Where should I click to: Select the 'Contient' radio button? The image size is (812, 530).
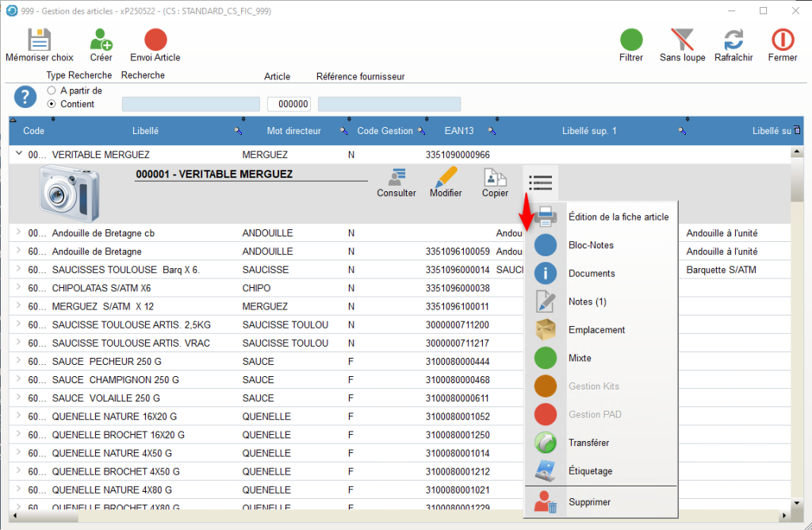[52, 104]
